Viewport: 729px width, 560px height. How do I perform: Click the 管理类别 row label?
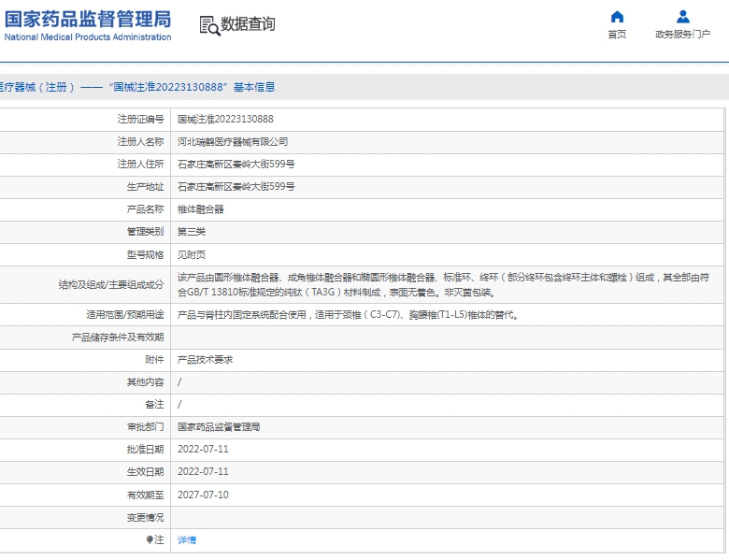point(146,232)
